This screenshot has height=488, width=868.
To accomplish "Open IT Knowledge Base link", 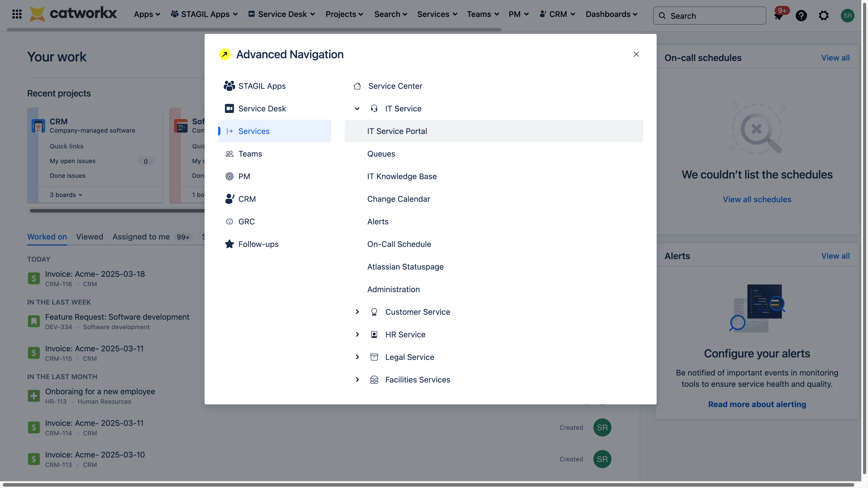I will 494,176.
